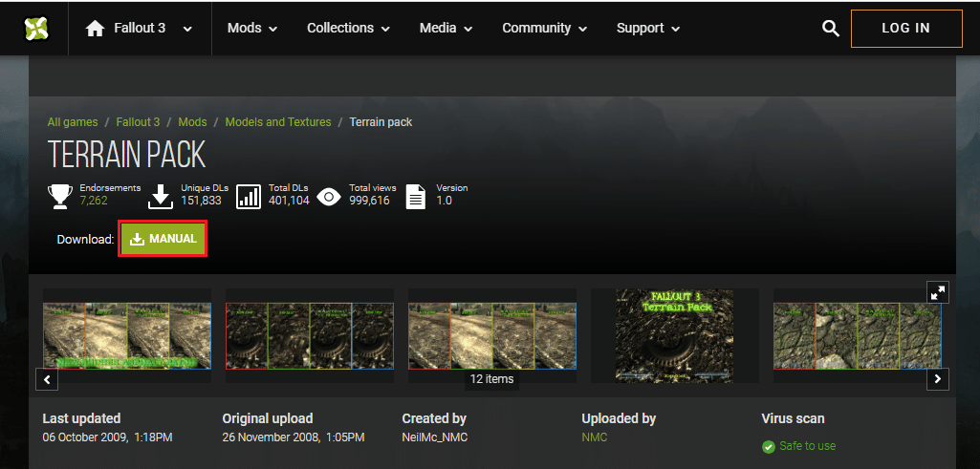The width and height of the screenshot is (980, 469).
Task: Open Fallout 3 Terrain Pack title thumbnail
Action: [675, 335]
